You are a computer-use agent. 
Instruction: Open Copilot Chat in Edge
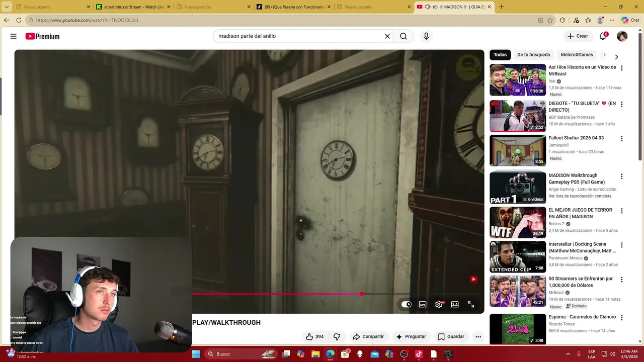(x=630, y=20)
